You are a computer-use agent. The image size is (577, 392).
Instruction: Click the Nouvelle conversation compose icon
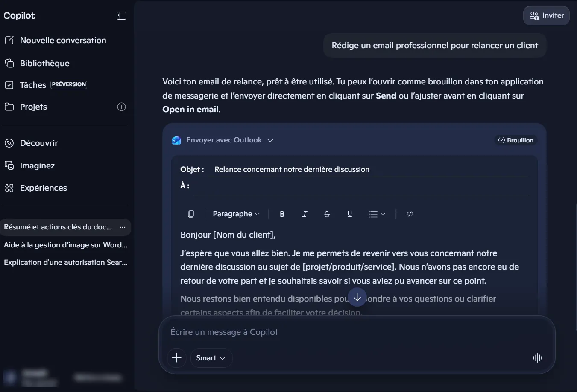click(9, 40)
